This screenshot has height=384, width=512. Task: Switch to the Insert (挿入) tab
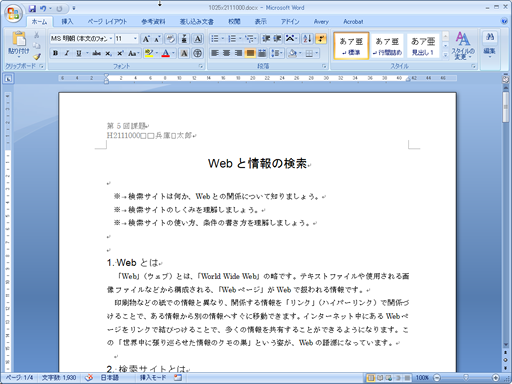click(67, 21)
